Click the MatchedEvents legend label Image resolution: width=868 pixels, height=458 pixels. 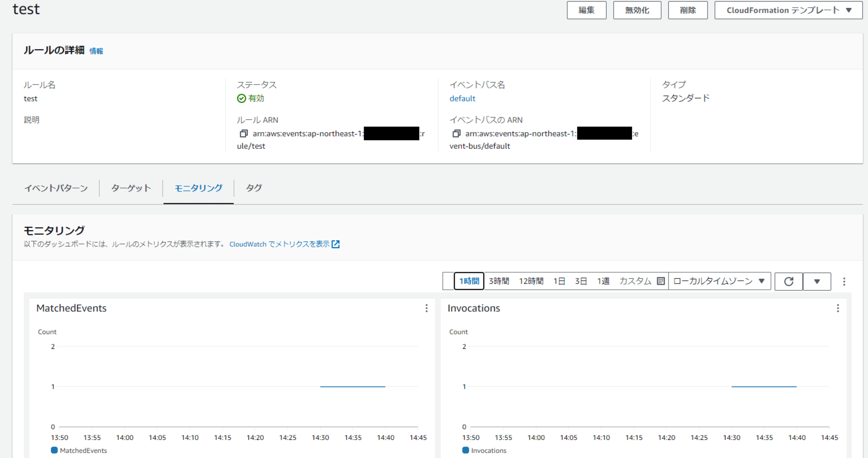[x=83, y=451]
